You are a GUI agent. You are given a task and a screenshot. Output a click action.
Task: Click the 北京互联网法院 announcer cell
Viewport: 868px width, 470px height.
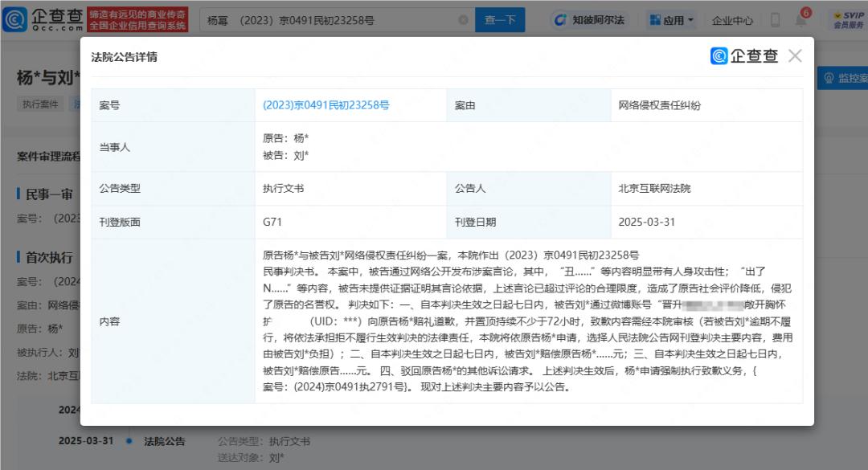point(654,189)
